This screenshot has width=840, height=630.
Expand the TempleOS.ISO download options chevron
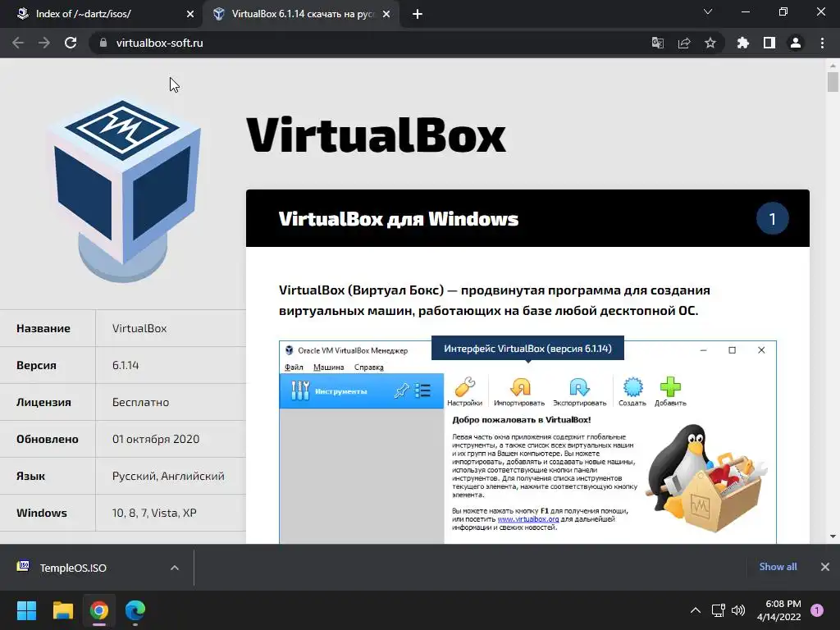pyautogui.click(x=175, y=568)
